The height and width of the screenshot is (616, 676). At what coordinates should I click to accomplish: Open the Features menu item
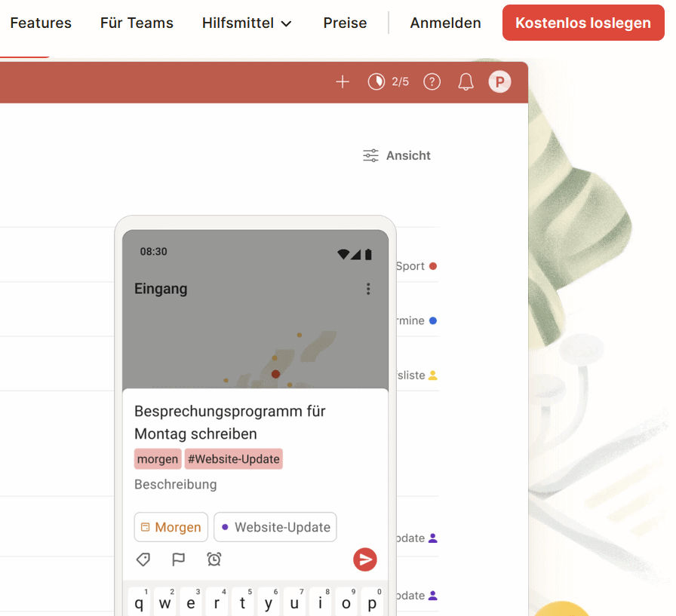coord(41,23)
